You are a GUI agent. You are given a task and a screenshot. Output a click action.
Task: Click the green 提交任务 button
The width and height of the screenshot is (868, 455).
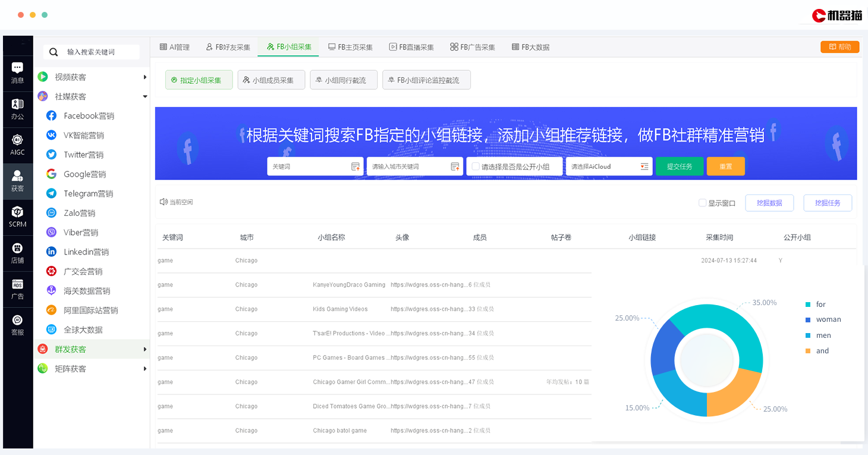click(x=679, y=167)
